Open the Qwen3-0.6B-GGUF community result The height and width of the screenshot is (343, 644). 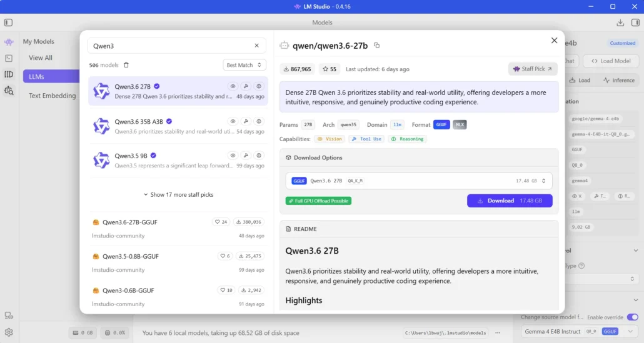coord(178,297)
